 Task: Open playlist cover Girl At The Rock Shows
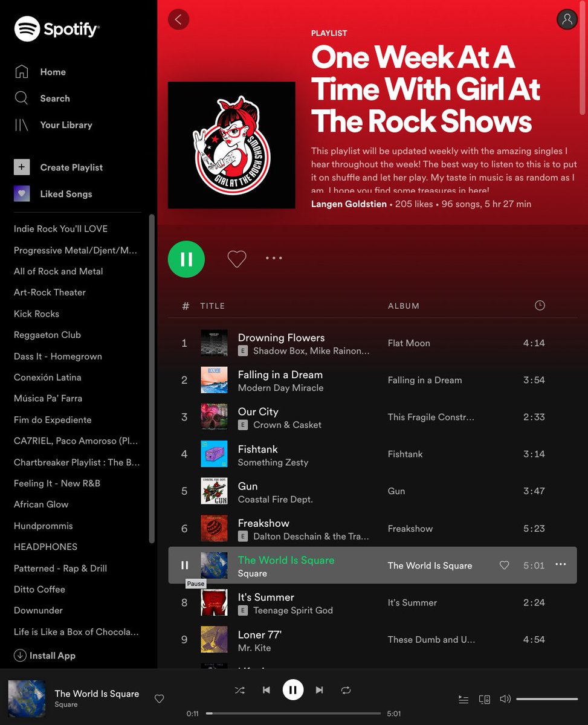(231, 145)
